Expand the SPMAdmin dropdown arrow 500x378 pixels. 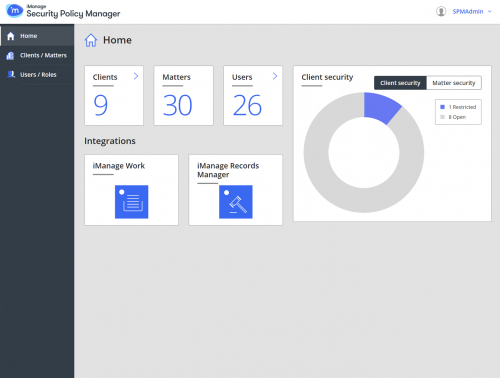click(x=490, y=11)
